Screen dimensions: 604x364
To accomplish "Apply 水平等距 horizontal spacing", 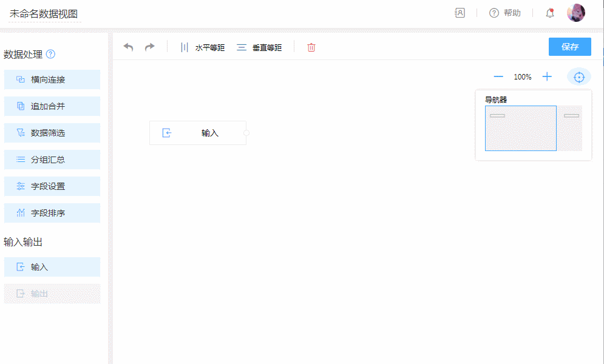I will pyautogui.click(x=203, y=47).
